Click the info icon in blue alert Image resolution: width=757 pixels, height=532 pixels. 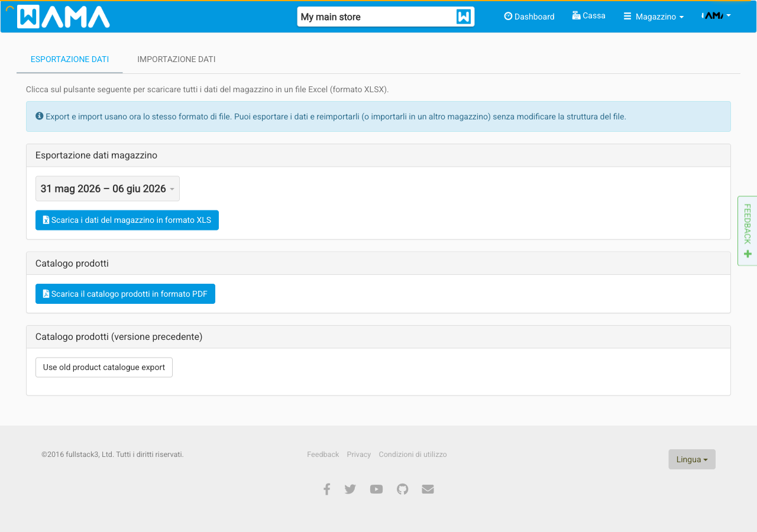pyautogui.click(x=40, y=116)
